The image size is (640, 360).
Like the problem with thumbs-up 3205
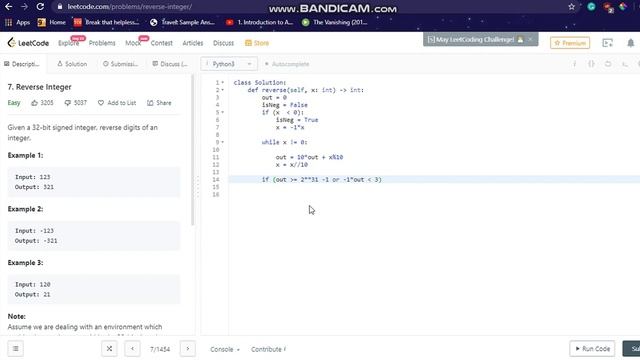pos(42,103)
